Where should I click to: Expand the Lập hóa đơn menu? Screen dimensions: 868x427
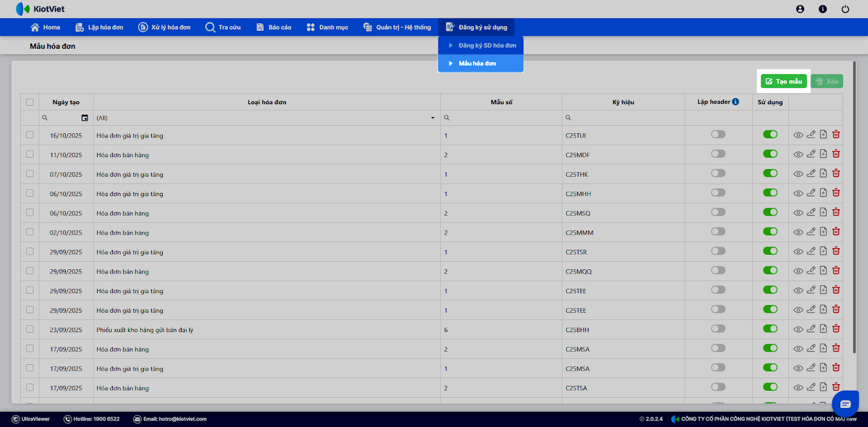99,28
